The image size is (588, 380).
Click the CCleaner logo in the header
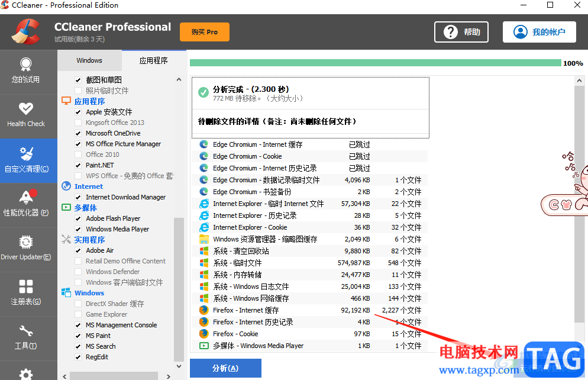coord(25,32)
